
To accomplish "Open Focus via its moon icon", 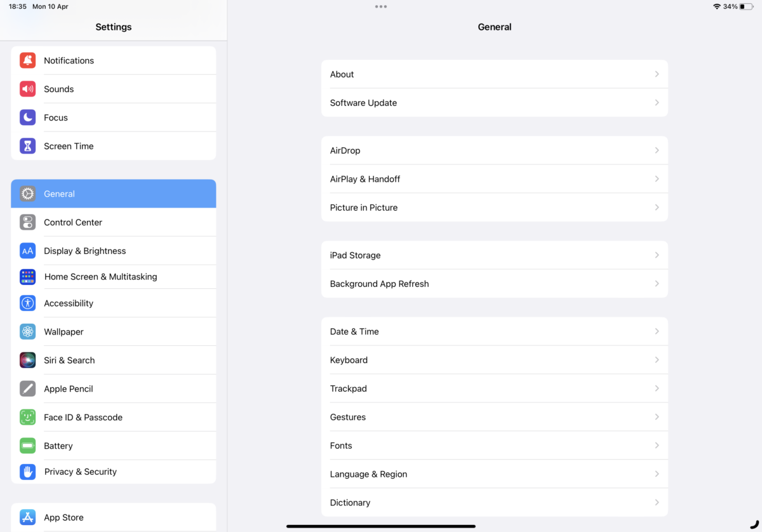I will point(27,117).
